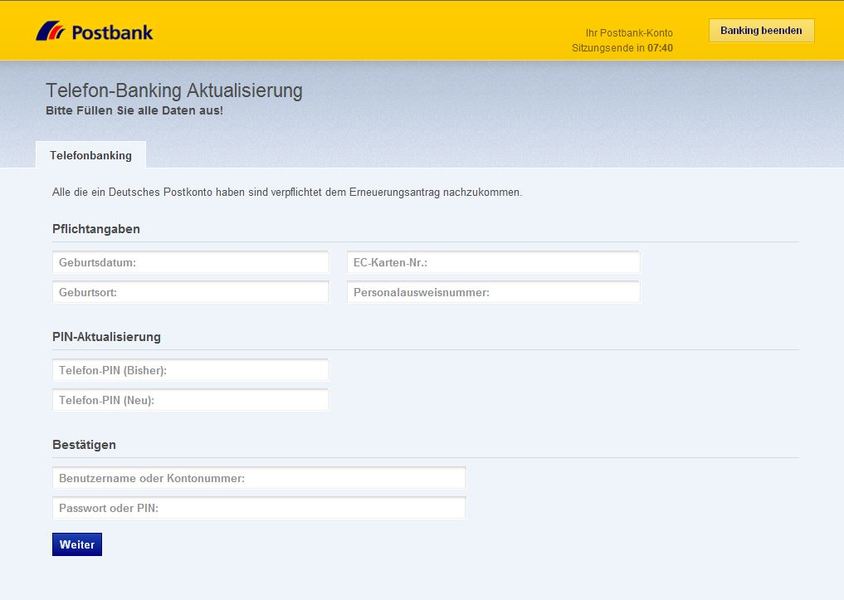Click the Pflichtangaben section heading
The height and width of the screenshot is (600, 844).
(x=96, y=229)
